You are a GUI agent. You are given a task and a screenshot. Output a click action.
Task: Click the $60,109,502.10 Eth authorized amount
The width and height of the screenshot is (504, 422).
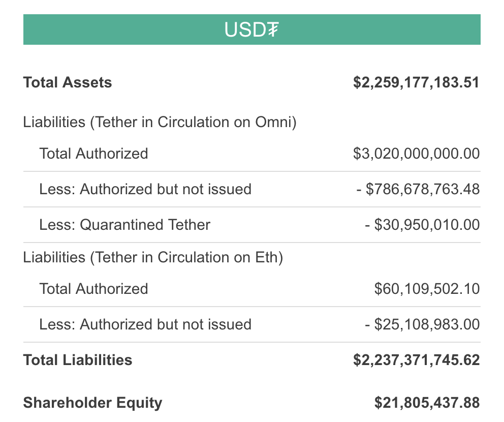427,289
